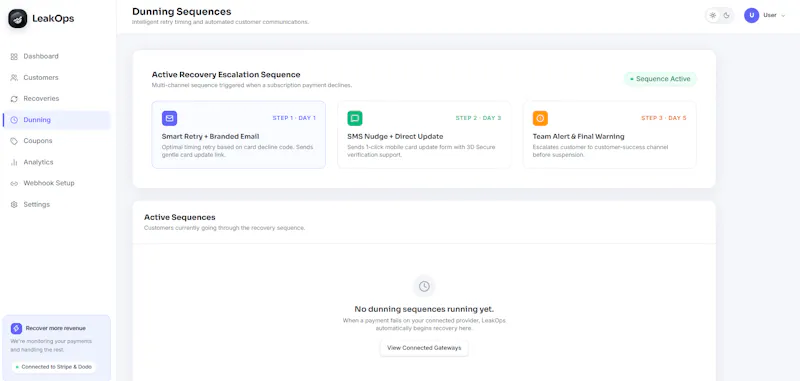Click the Settings gear icon
The image size is (800, 381).
click(14, 205)
